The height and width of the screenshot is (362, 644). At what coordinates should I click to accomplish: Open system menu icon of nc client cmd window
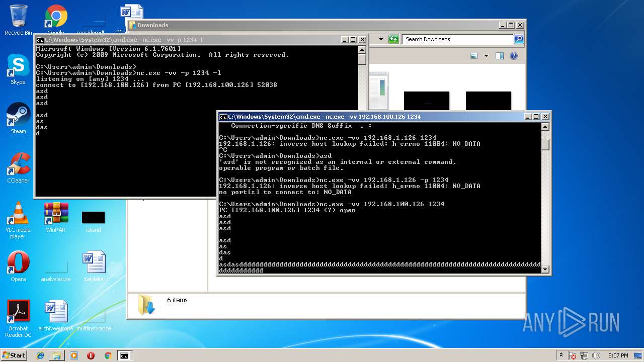pyautogui.click(x=223, y=117)
